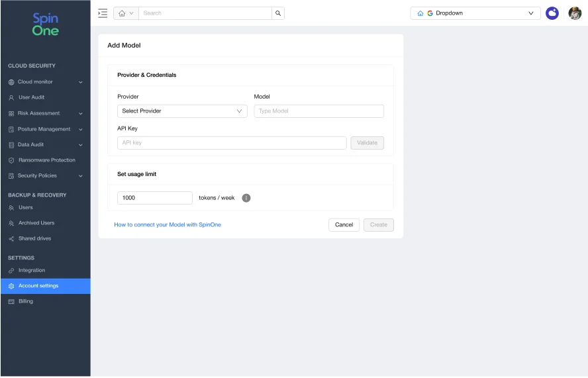
Task: Open How to connect your Model with SpinOne
Action: 168,225
